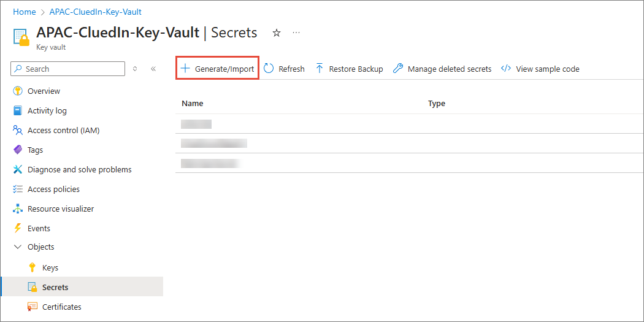
Task: Click the wrench icon for deleted secrets
Action: [397, 69]
